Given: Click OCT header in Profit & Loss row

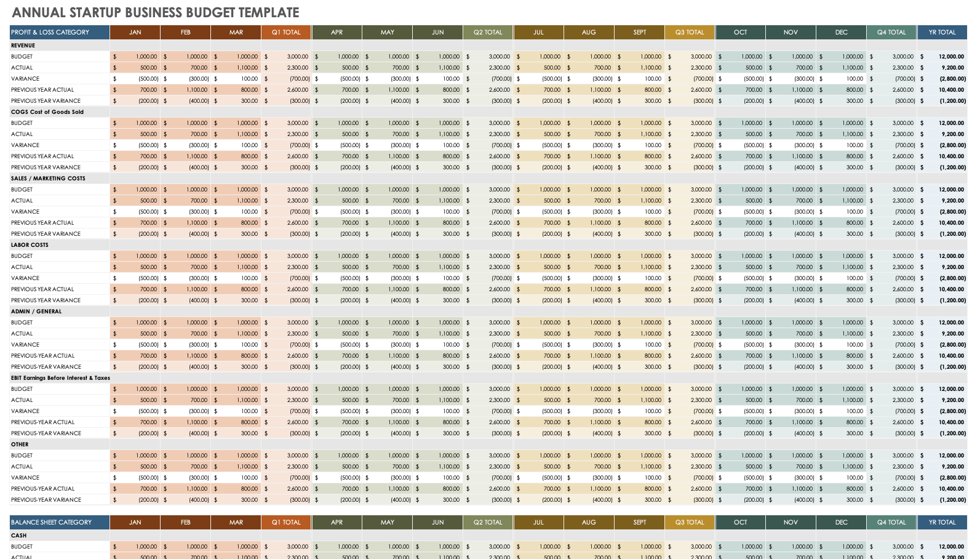Looking at the screenshot, I should click(741, 32).
